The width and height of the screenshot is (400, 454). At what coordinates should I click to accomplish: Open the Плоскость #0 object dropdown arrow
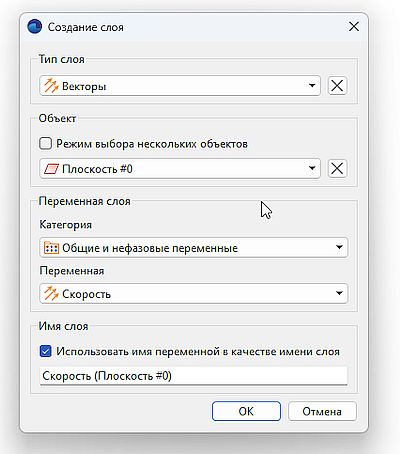[x=312, y=168]
